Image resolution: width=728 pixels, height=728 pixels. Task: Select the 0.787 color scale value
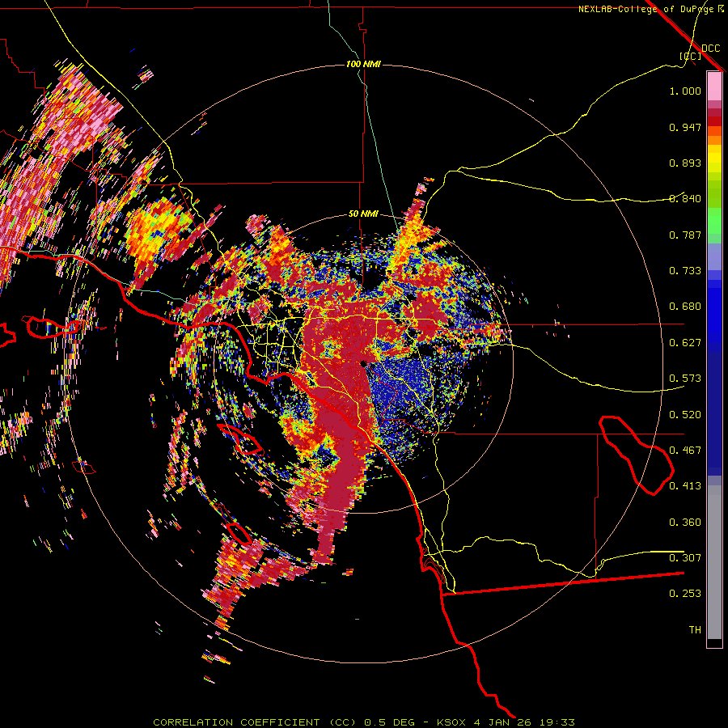click(x=685, y=235)
